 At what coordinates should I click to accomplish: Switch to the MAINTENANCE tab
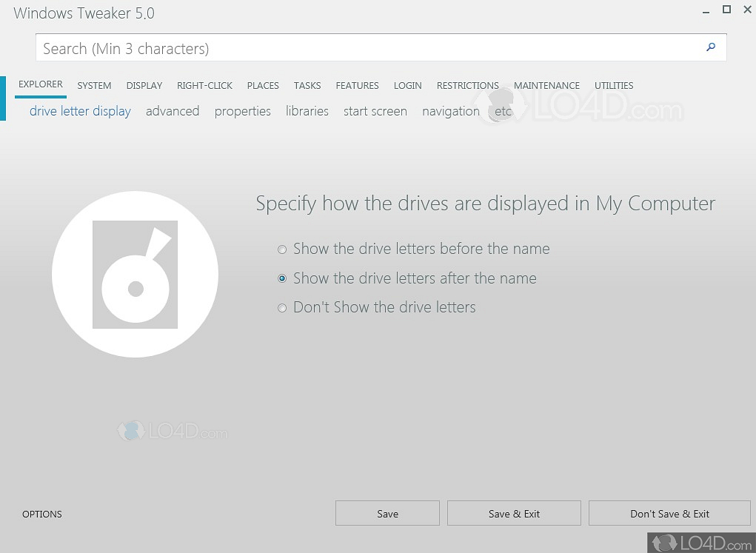(x=546, y=85)
